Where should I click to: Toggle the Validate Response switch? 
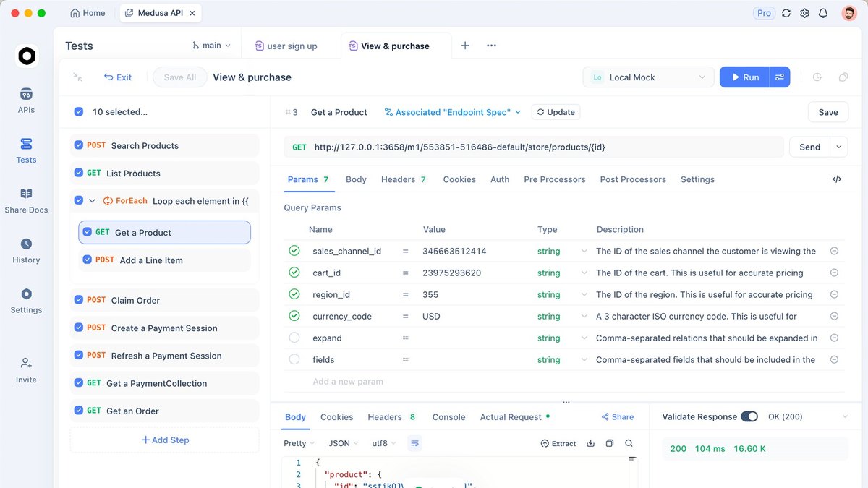(x=749, y=416)
